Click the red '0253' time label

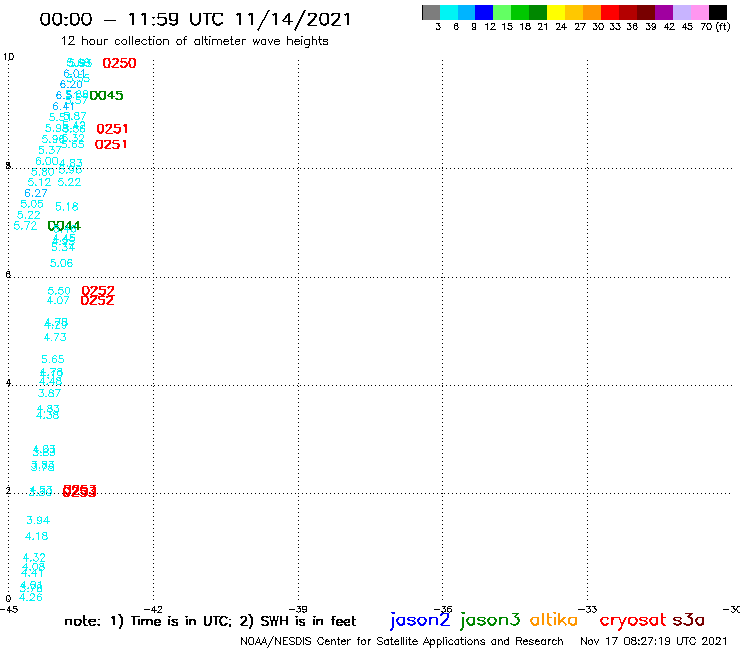point(79,491)
